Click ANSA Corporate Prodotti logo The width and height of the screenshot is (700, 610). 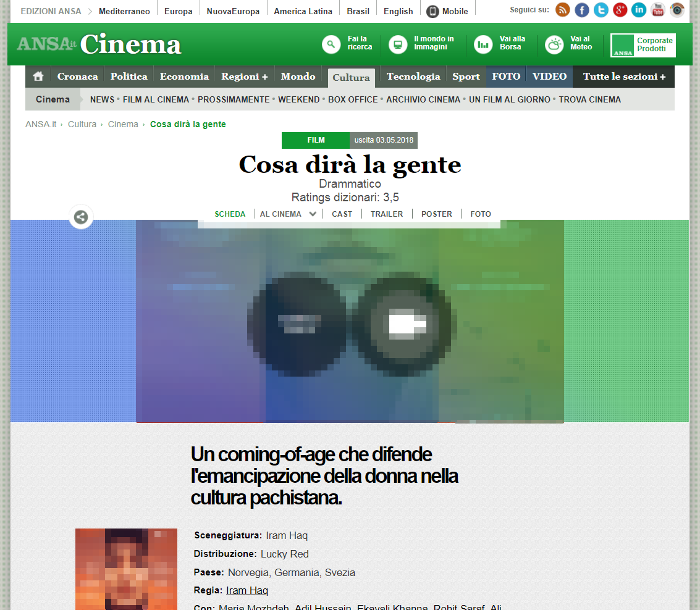coord(643,45)
